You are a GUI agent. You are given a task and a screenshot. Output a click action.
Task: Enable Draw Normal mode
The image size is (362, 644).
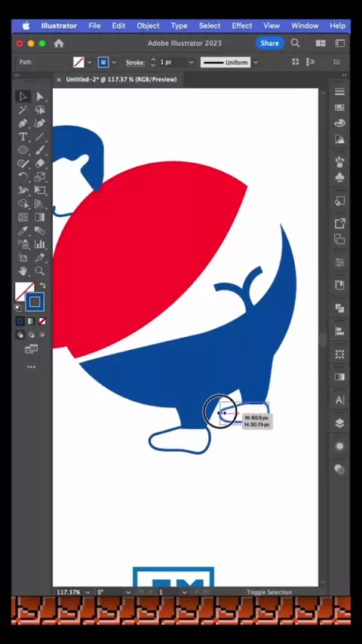(20, 335)
